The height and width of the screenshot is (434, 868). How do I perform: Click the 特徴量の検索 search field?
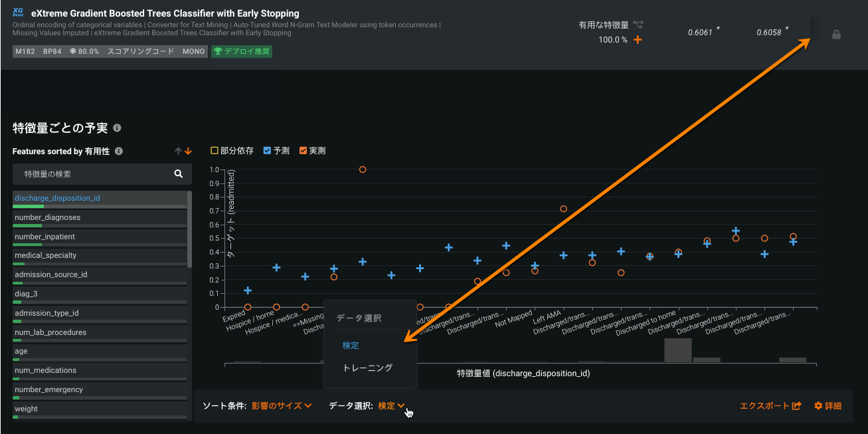click(93, 174)
